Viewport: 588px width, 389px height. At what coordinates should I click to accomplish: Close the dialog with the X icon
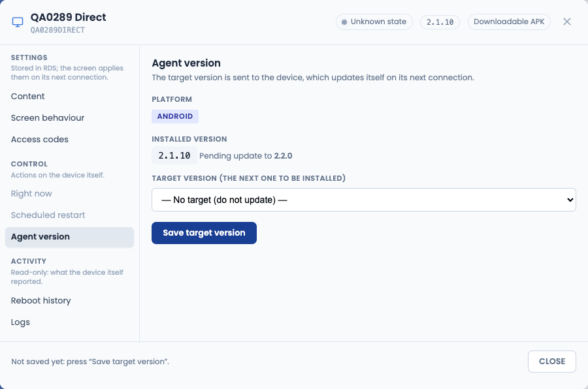coord(567,22)
